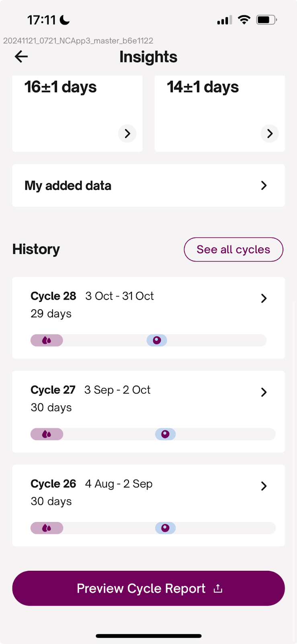
Task: Tap the battery status icon
Action: pos(266,20)
